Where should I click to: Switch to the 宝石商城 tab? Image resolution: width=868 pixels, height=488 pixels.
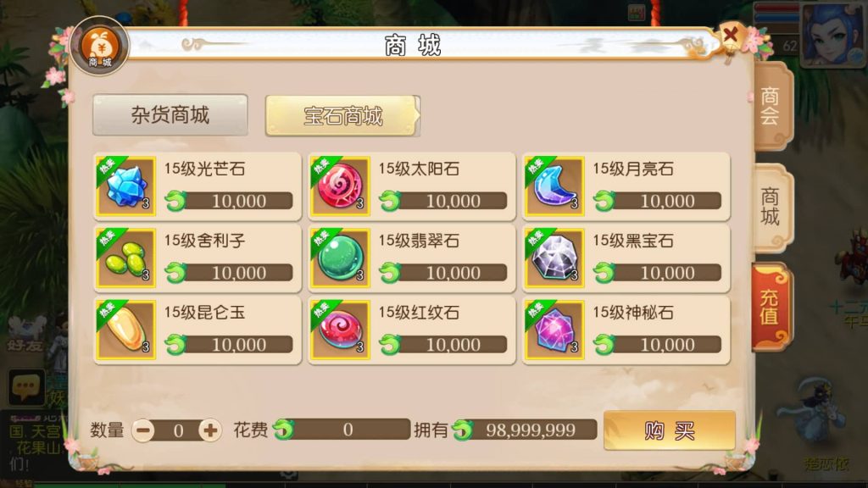click(x=342, y=115)
